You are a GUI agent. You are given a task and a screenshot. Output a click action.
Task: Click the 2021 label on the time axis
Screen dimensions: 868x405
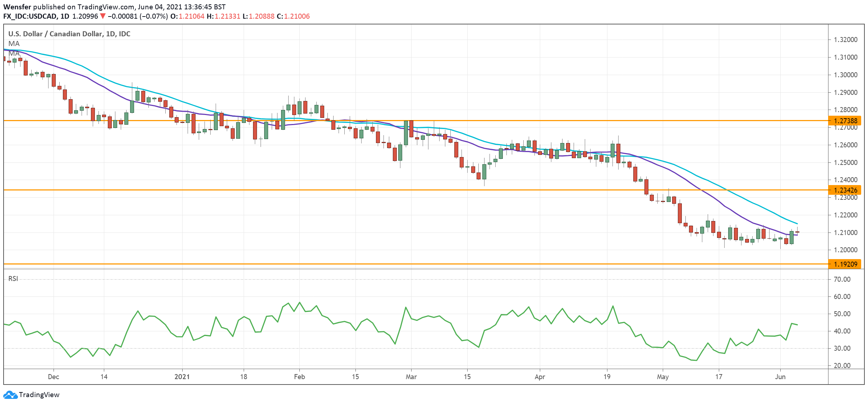(182, 377)
